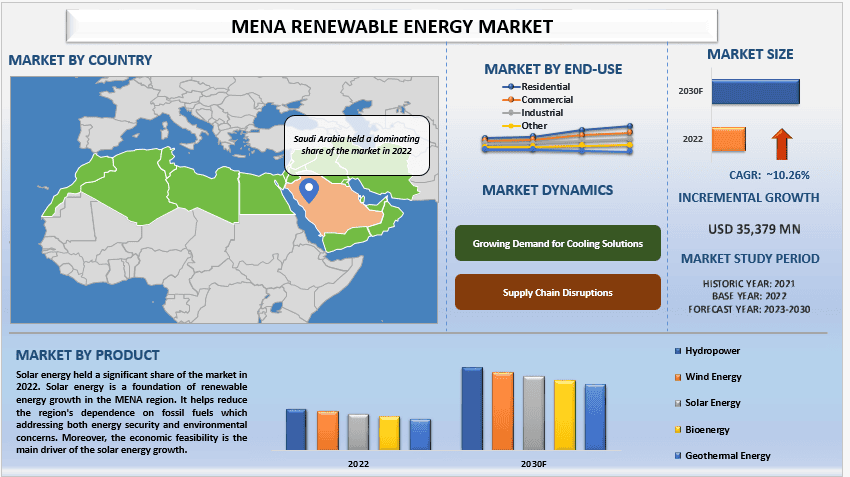This screenshot has height=477, width=850.
Task: Click the orange 2022 market size bar
Action: [x=729, y=140]
